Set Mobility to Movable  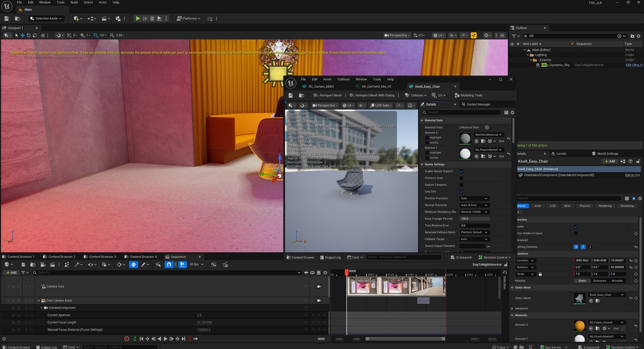click(x=617, y=281)
